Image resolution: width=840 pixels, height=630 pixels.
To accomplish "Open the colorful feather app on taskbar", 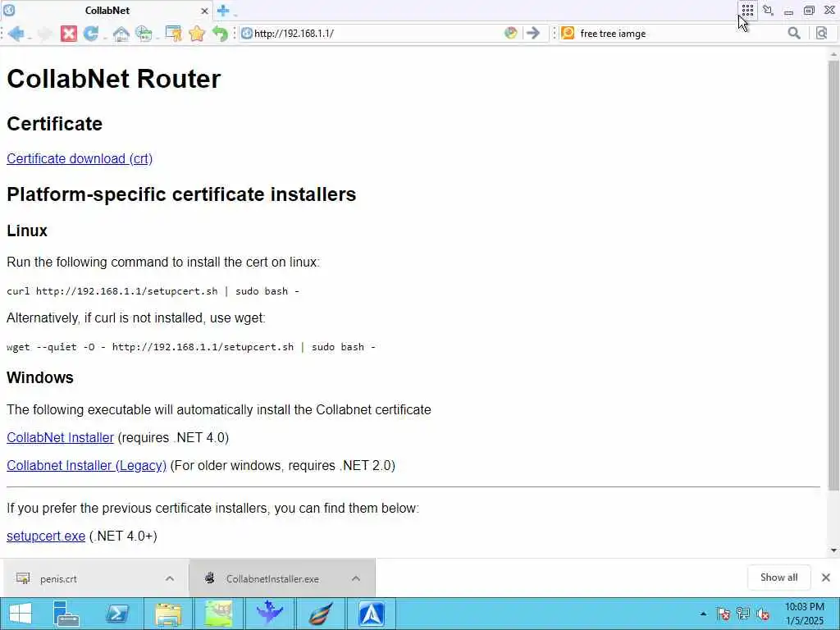I will click(321, 614).
